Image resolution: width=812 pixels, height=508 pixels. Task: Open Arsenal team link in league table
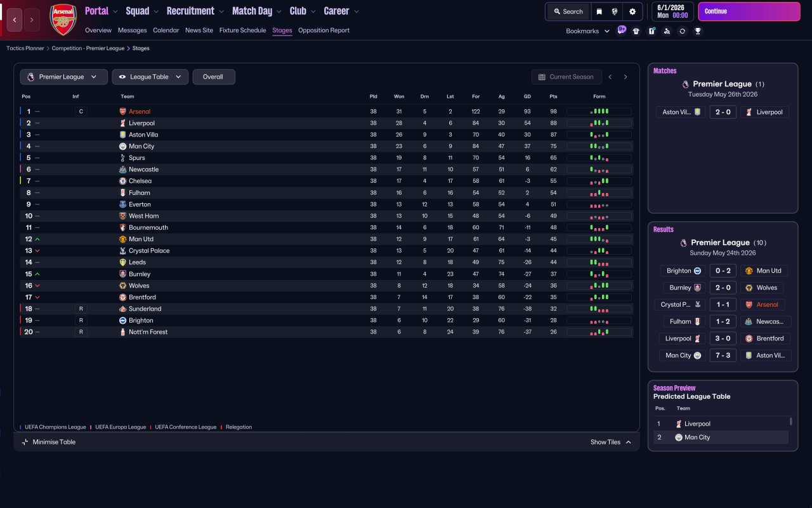click(x=140, y=112)
